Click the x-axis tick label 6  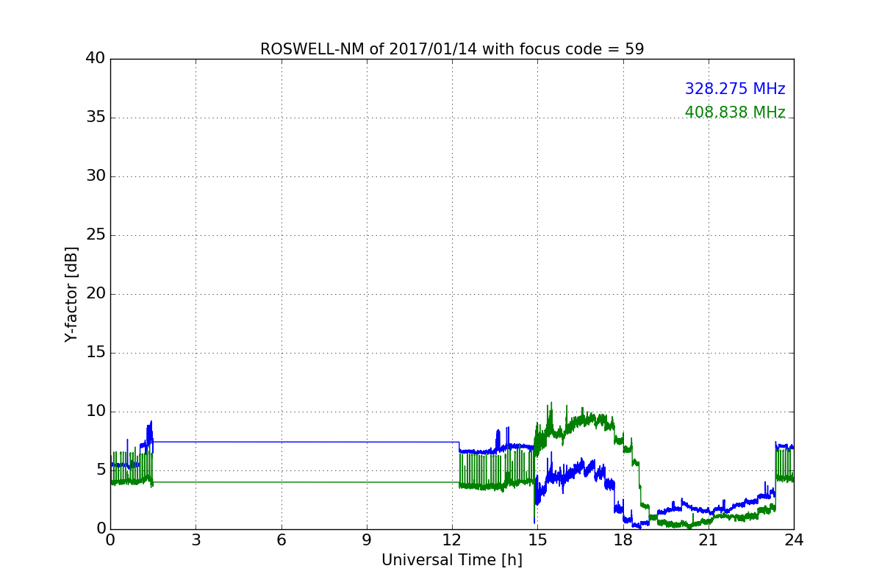[282, 540]
